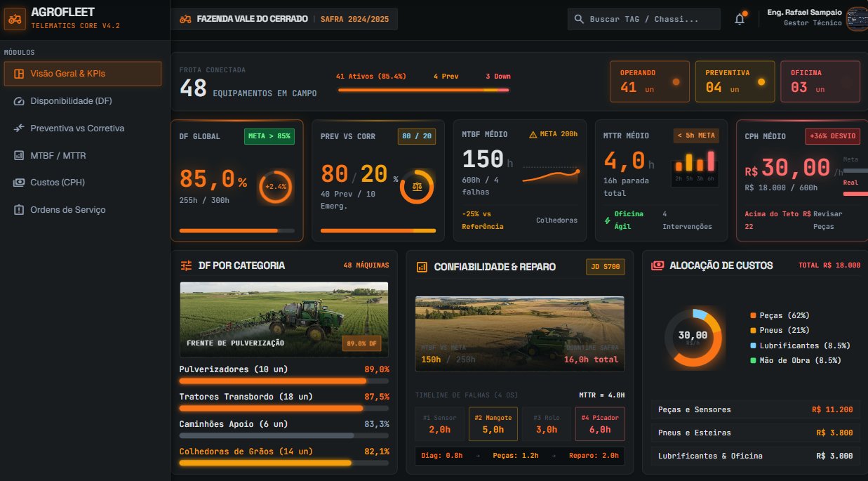Click the warning triangle by Meta 200h
868x481 pixels.
point(533,135)
